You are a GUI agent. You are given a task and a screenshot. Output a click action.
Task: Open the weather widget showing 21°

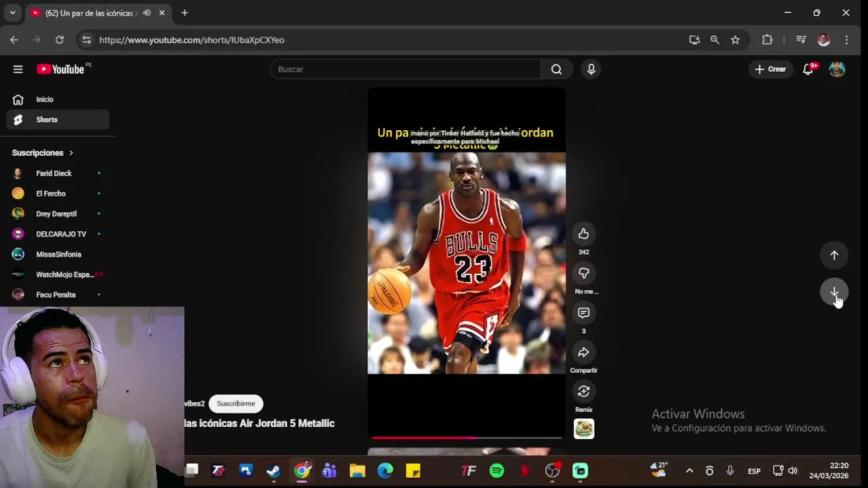tap(659, 468)
